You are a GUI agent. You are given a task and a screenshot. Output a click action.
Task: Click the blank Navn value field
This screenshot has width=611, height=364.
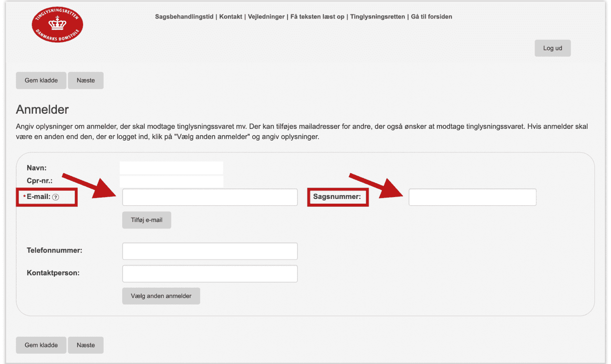click(x=171, y=168)
